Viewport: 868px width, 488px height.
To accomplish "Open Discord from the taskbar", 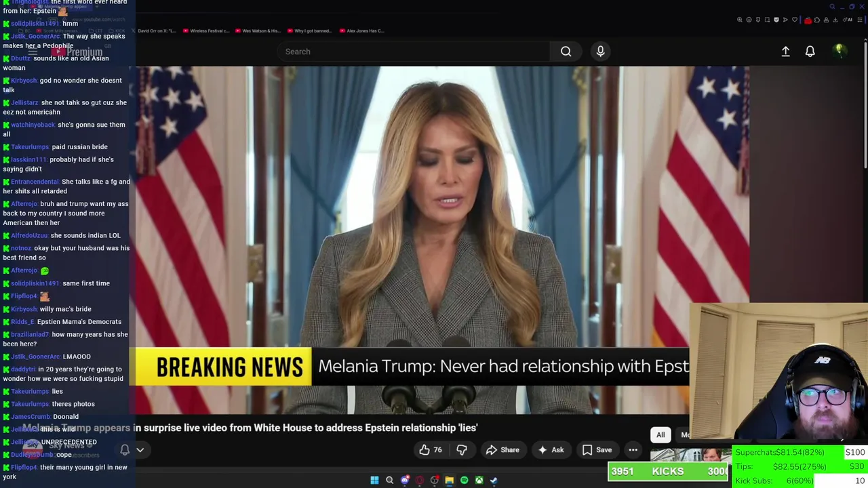I will click(405, 481).
